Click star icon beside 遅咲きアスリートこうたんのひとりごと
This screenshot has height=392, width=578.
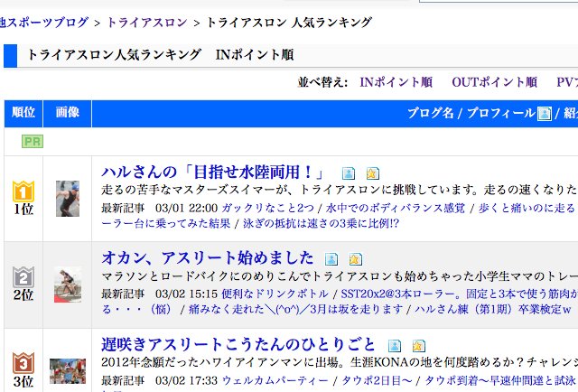tap(418, 345)
